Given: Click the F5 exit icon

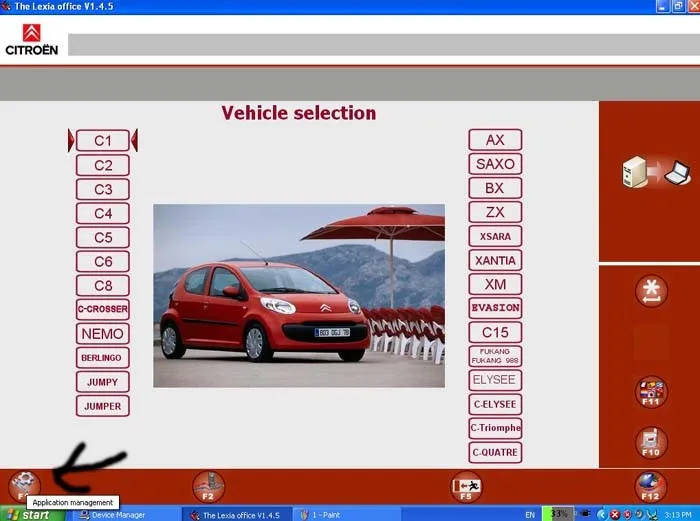Looking at the screenshot, I should [467, 487].
